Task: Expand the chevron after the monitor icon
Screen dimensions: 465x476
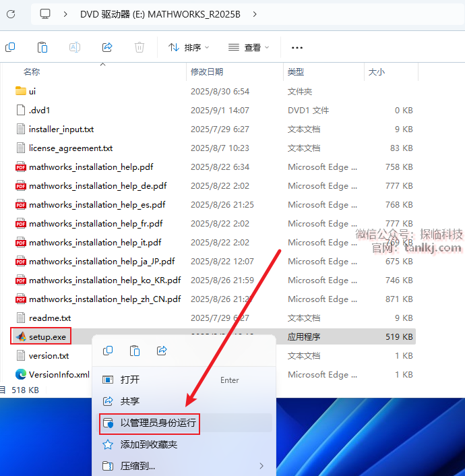Action: [65, 14]
